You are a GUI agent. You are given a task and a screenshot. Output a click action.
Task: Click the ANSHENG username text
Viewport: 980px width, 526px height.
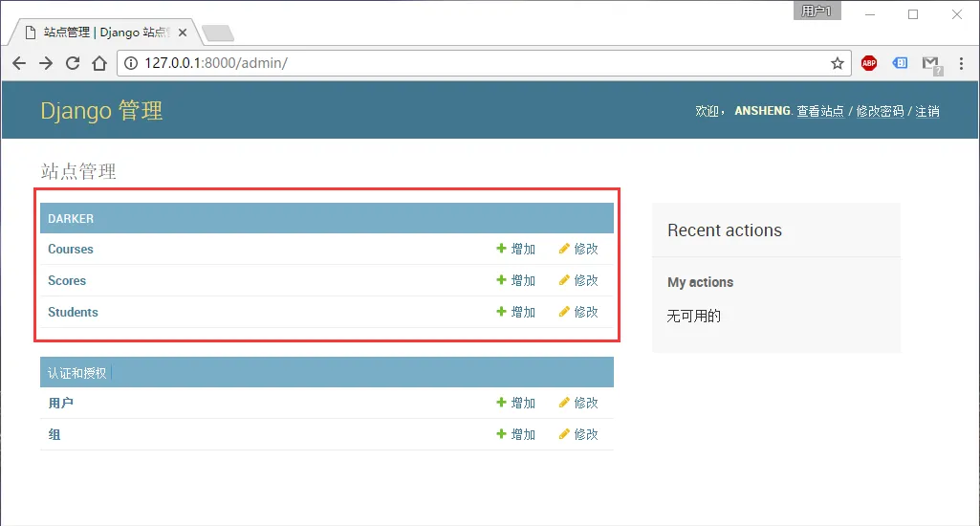pos(763,111)
